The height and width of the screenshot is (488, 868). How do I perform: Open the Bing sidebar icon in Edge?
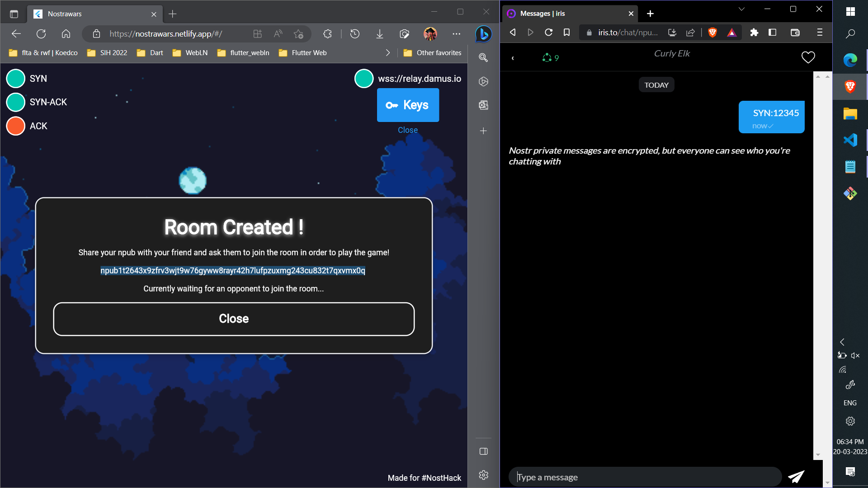[x=483, y=34]
